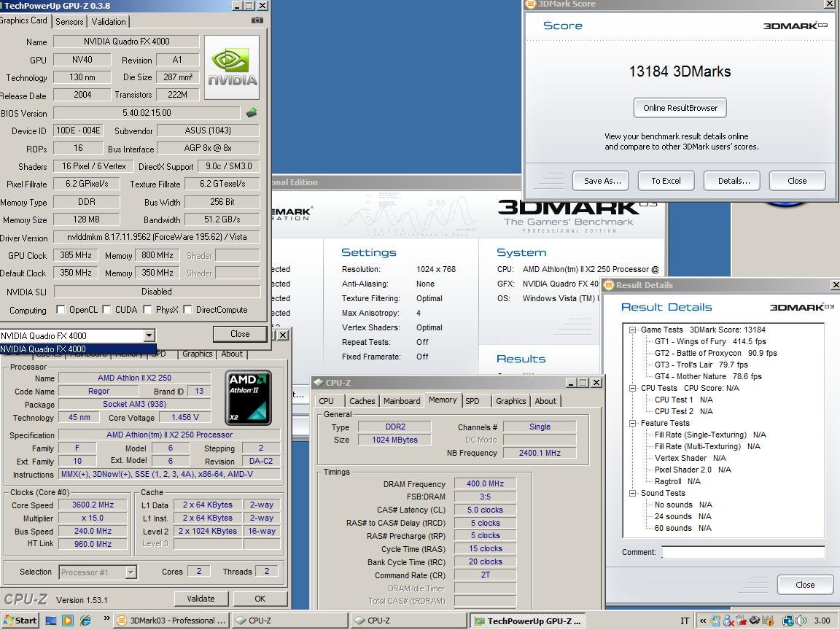Click the IT language indicator

click(x=685, y=621)
